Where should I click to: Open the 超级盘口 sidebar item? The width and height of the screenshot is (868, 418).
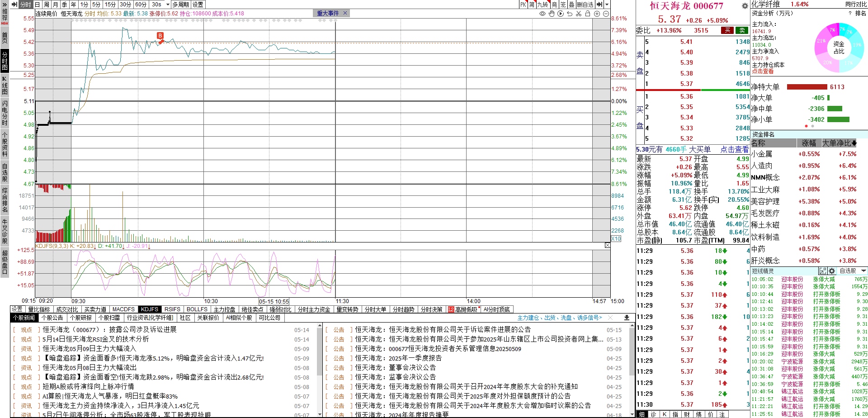pos(5,262)
